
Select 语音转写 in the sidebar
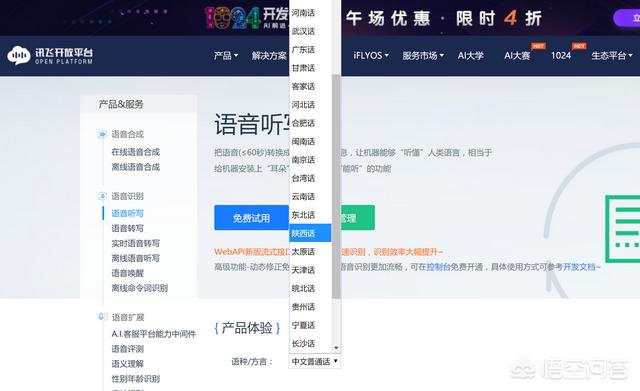(127, 229)
